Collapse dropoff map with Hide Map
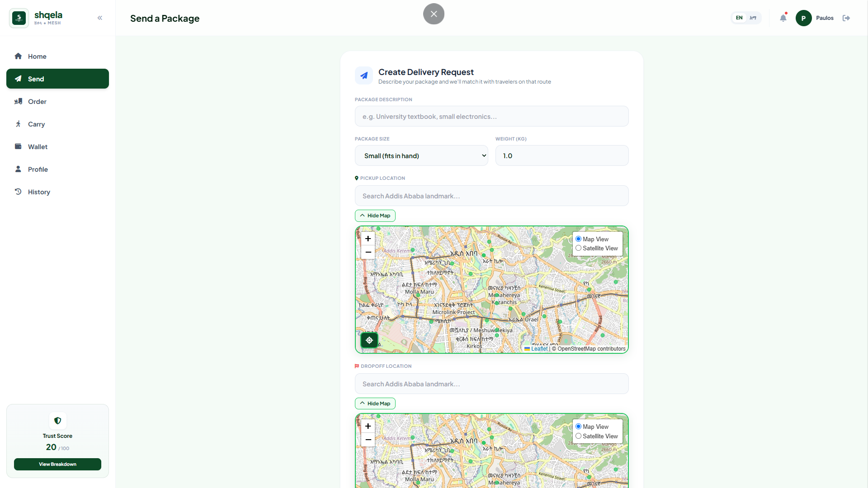Viewport: 868px width, 488px height. click(375, 404)
